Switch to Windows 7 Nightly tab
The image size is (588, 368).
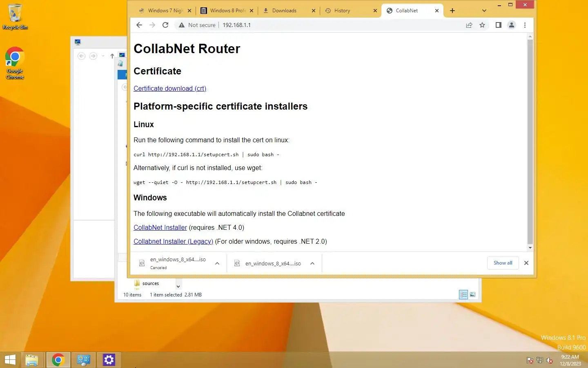(x=164, y=11)
